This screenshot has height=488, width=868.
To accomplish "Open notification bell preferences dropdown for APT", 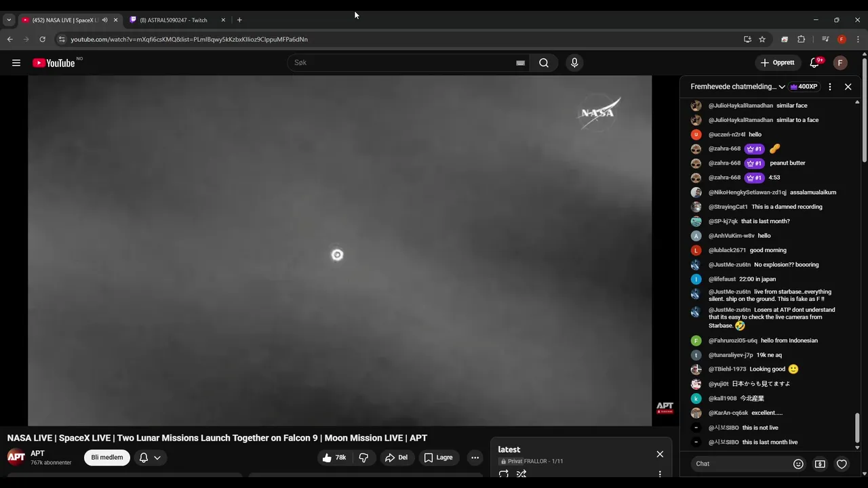I will click(x=149, y=457).
